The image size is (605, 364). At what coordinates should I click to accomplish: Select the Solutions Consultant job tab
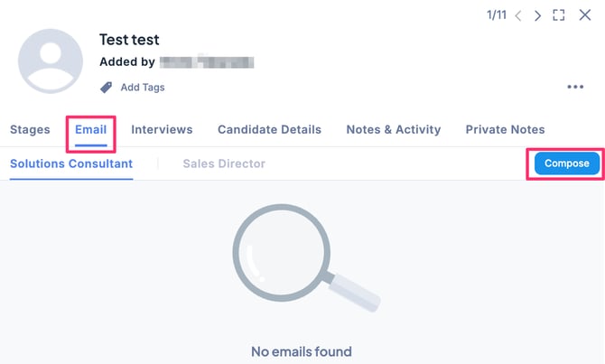click(71, 163)
